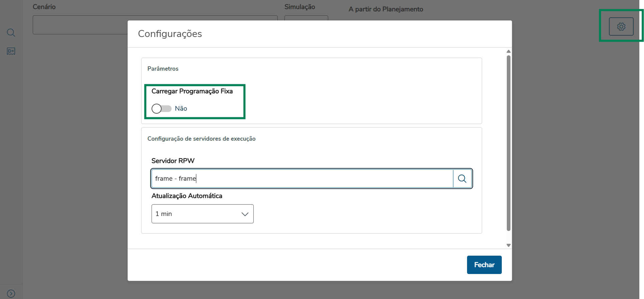
Task: Click the Configurações dialog vertical scrollbar thumb
Action: coord(508,143)
